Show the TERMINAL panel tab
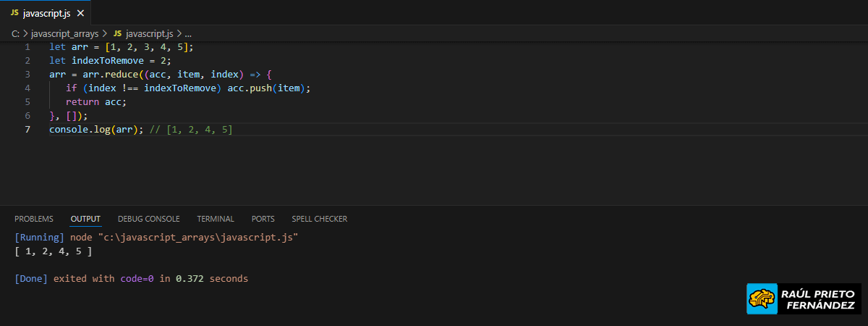This screenshot has height=326, width=868. [216, 219]
